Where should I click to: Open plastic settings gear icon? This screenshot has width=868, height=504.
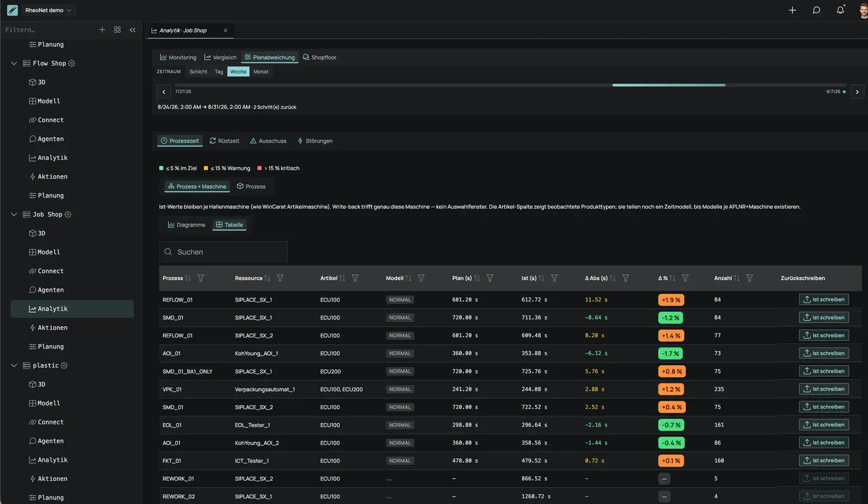tap(64, 366)
